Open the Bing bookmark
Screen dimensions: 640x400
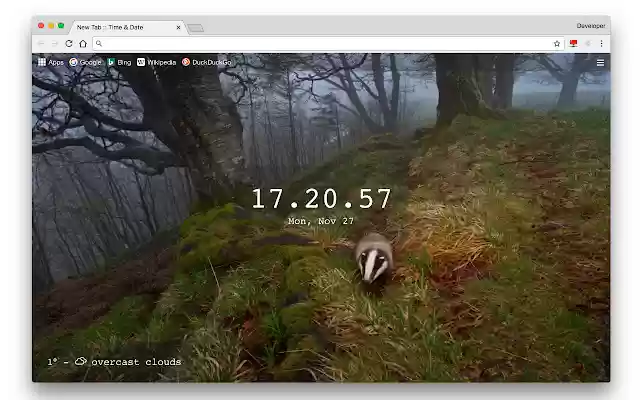point(119,62)
